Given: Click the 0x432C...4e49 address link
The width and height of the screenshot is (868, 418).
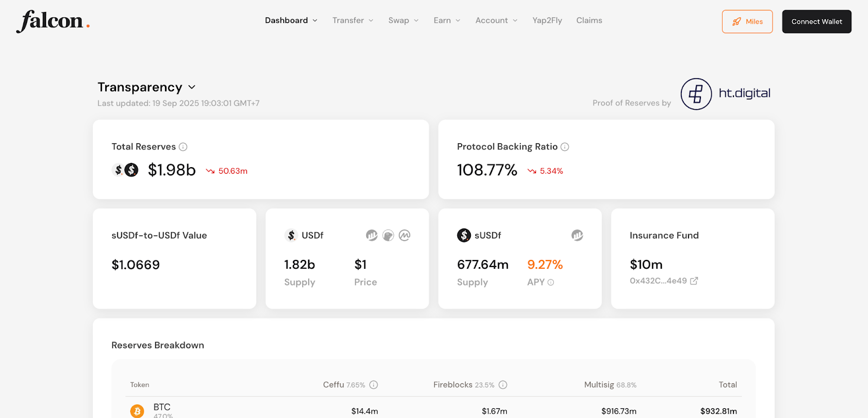Looking at the screenshot, I should tap(658, 281).
